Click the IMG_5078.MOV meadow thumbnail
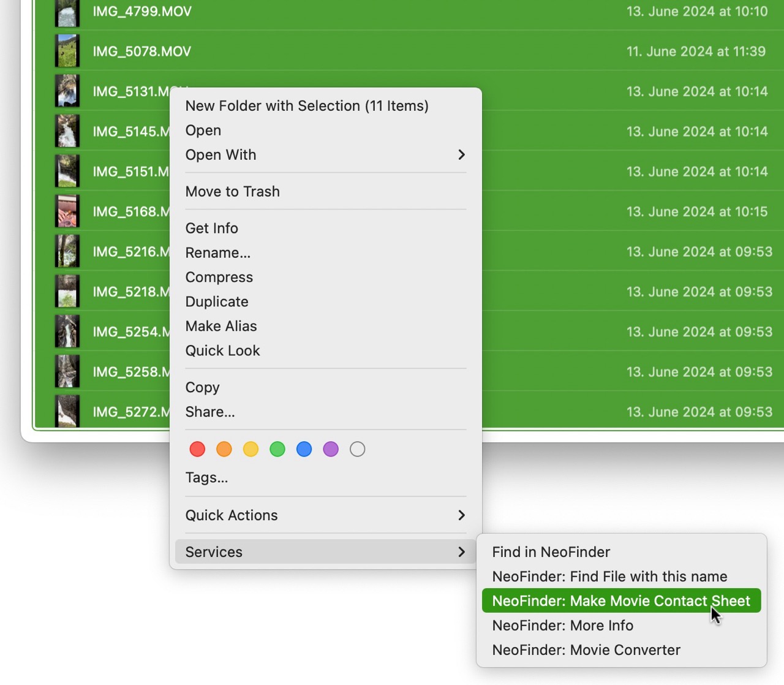The width and height of the screenshot is (784, 685). pos(67,51)
